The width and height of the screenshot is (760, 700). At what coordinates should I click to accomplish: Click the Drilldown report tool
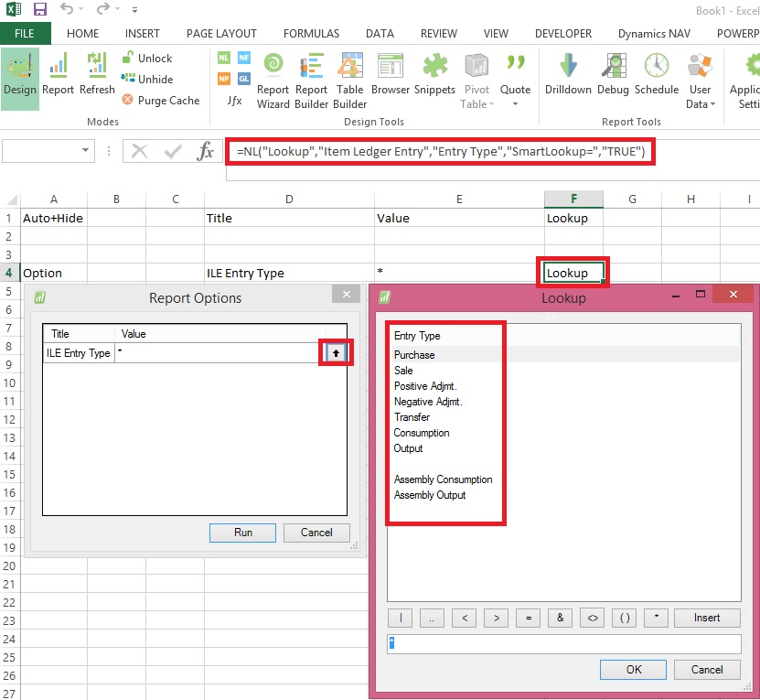568,75
